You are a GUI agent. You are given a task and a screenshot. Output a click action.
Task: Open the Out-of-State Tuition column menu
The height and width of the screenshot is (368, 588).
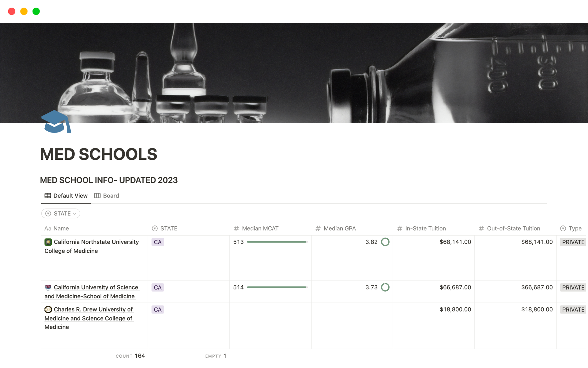coord(513,228)
